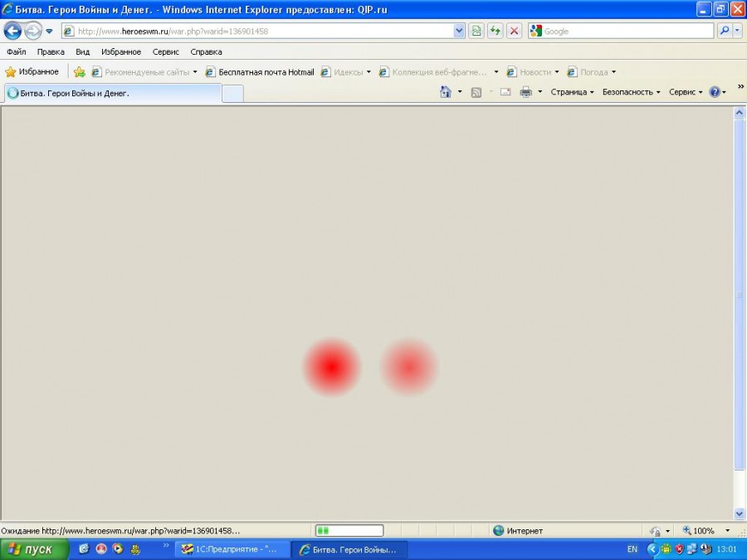Viewport: 747px width, 560px height.
Task: Click the 13:01 system clock
Action: [x=726, y=549]
